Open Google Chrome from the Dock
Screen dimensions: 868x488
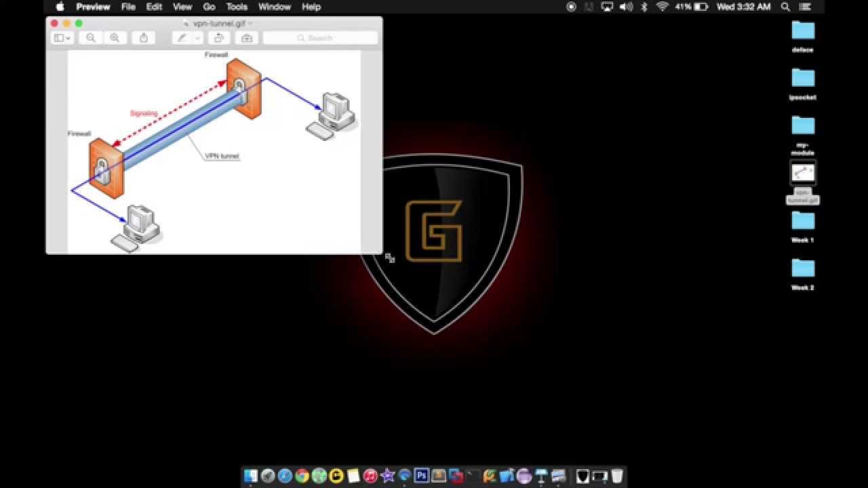point(302,476)
